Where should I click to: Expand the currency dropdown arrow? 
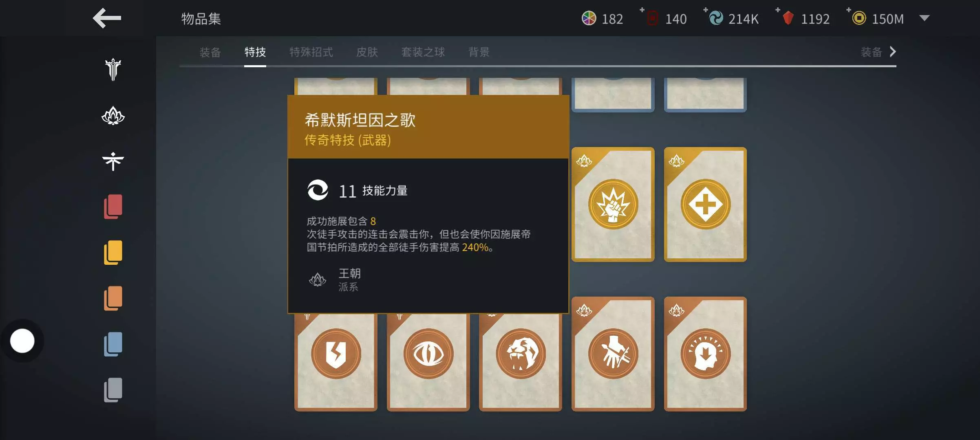pos(924,18)
